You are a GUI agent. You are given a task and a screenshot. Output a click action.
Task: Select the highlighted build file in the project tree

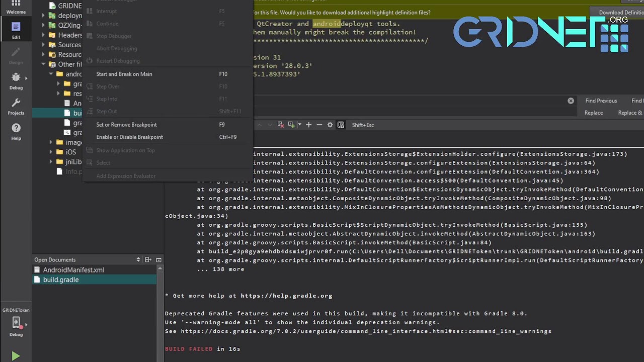tap(57, 113)
